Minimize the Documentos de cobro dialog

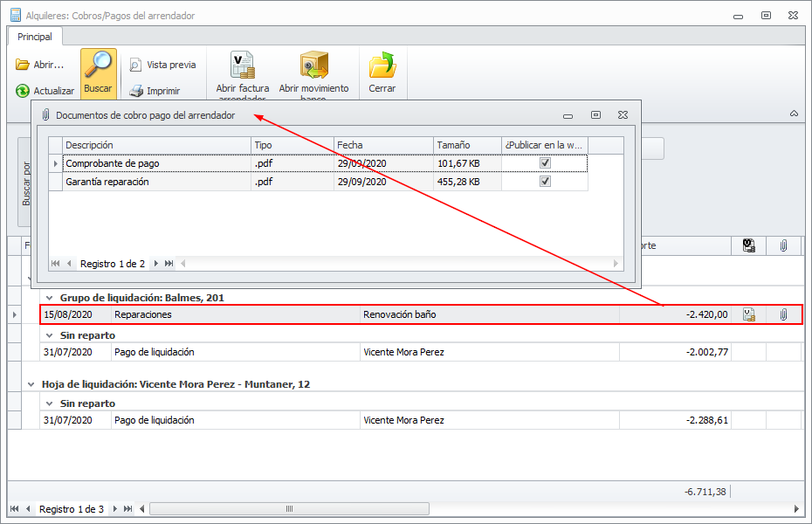point(568,115)
